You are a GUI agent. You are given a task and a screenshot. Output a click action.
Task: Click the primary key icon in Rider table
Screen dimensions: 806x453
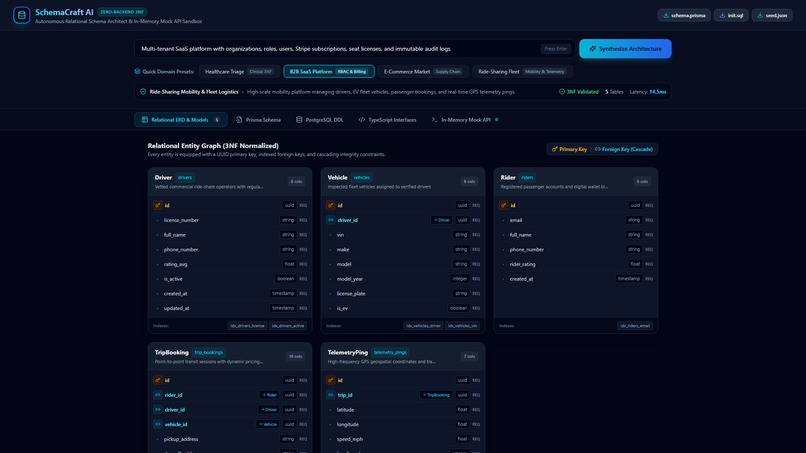coord(504,205)
